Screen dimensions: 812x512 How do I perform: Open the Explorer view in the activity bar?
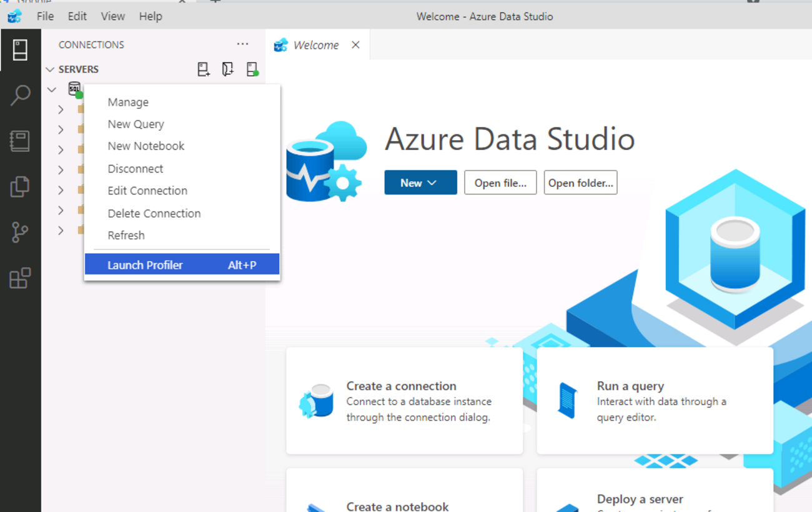point(21,186)
